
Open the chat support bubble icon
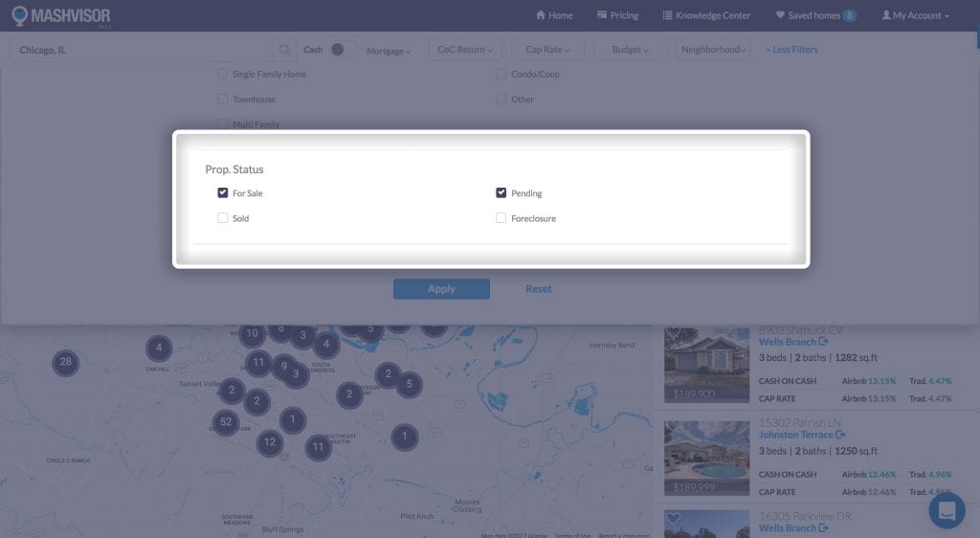(x=947, y=510)
